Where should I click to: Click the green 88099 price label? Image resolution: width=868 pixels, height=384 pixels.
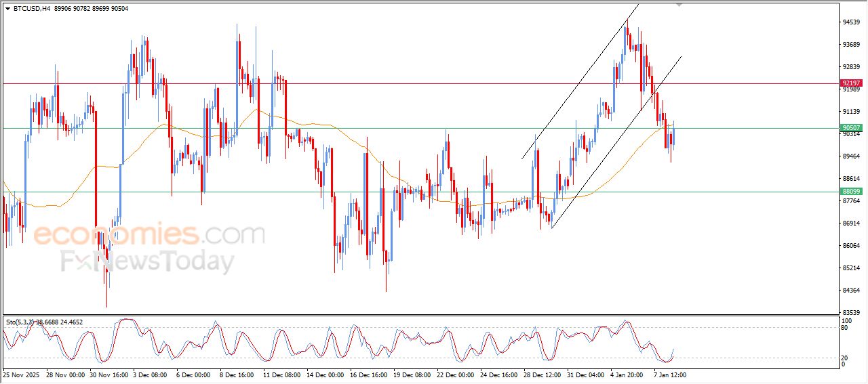coord(851,192)
